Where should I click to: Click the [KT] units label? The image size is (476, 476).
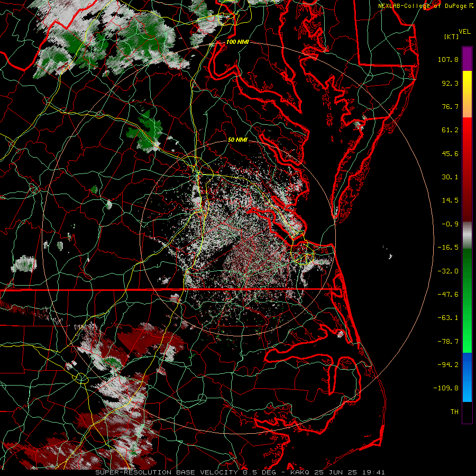point(452,36)
